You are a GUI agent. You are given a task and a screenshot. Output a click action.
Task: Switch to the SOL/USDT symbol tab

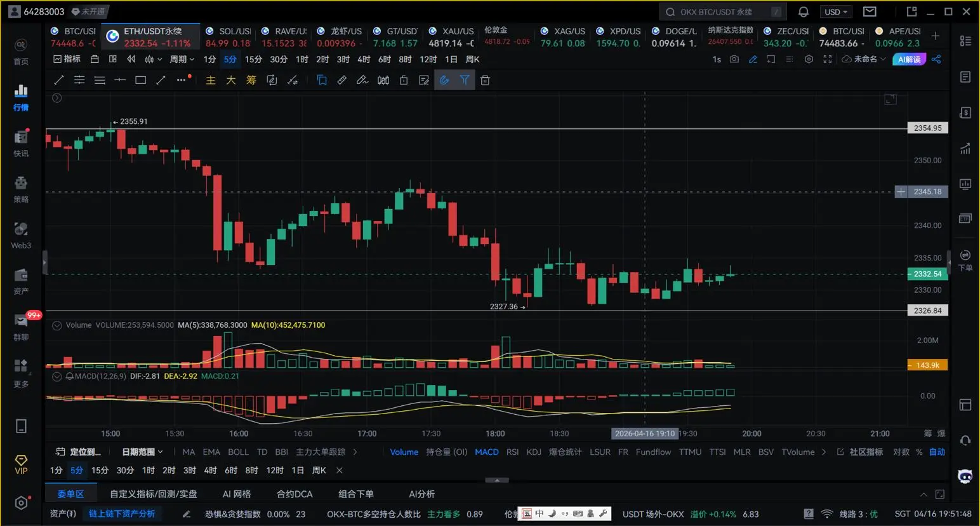tap(228, 37)
